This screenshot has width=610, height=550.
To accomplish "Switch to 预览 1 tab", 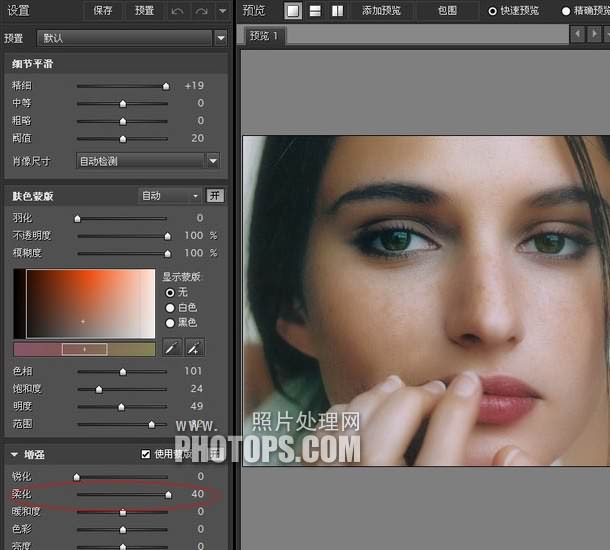I will (264, 36).
